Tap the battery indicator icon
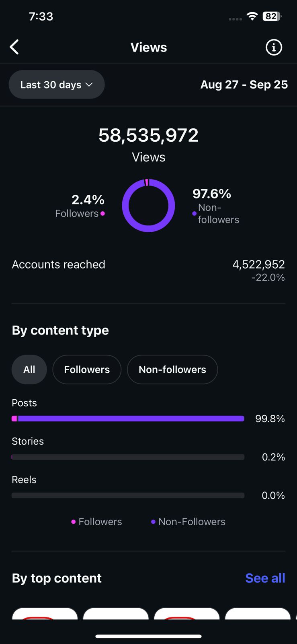 [x=272, y=16]
